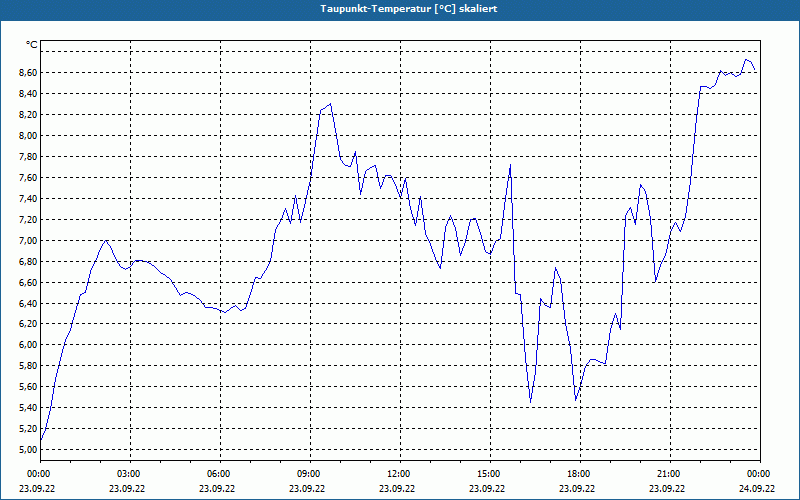
Task: Click the 6,60 y-axis label
Action: (x=28, y=282)
